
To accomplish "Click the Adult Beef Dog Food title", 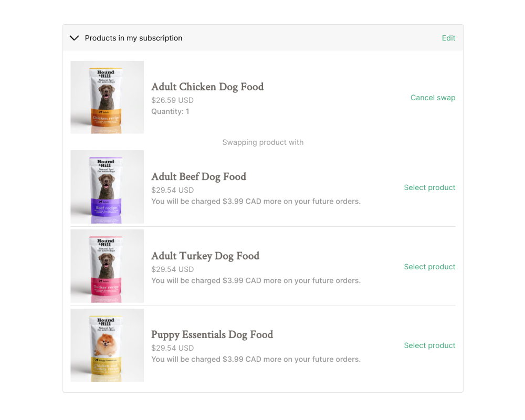I will click(x=198, y=176).
